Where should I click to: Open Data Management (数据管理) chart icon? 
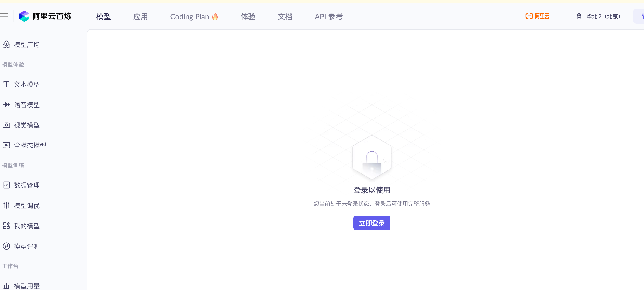(x=6, y=185)
